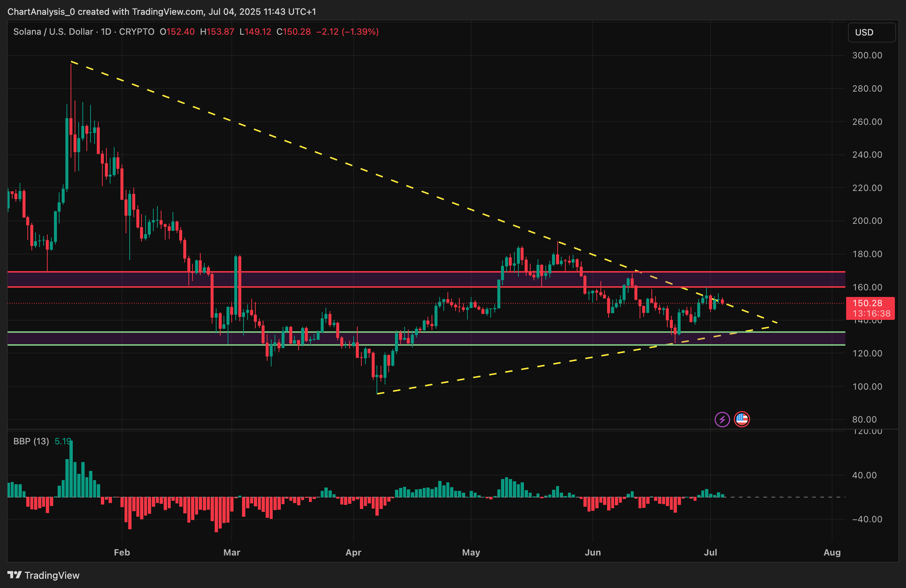The height and width of the screenshot is (588, 906).
Task: Click the US flag economic event icon
Action: tap(742, 420)
